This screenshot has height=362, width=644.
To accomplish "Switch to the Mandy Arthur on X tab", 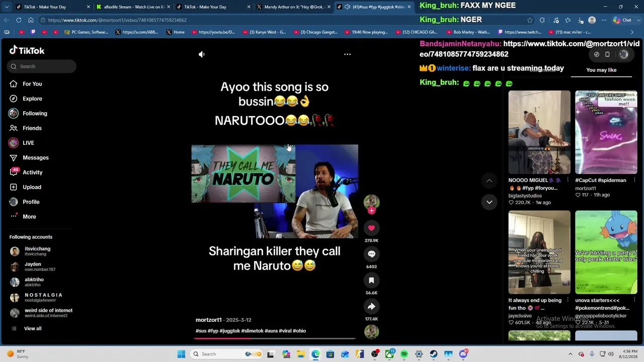I will tap(293, 7).
